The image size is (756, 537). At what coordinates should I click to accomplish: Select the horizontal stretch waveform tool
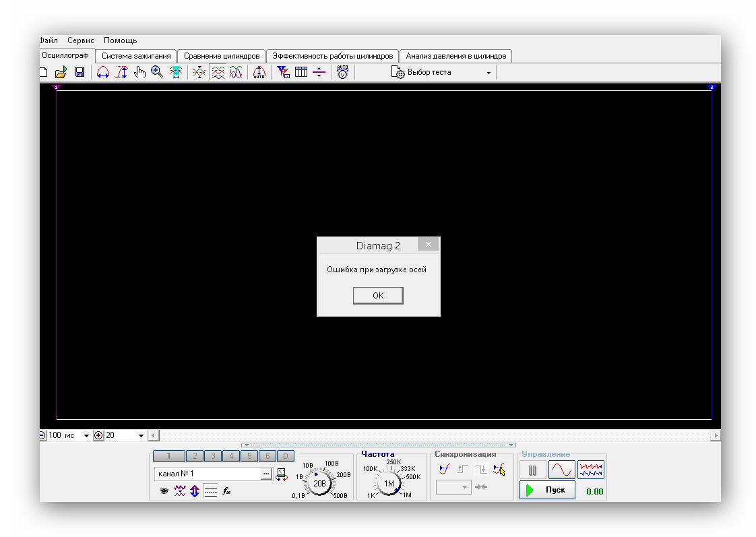click(102, 72)
